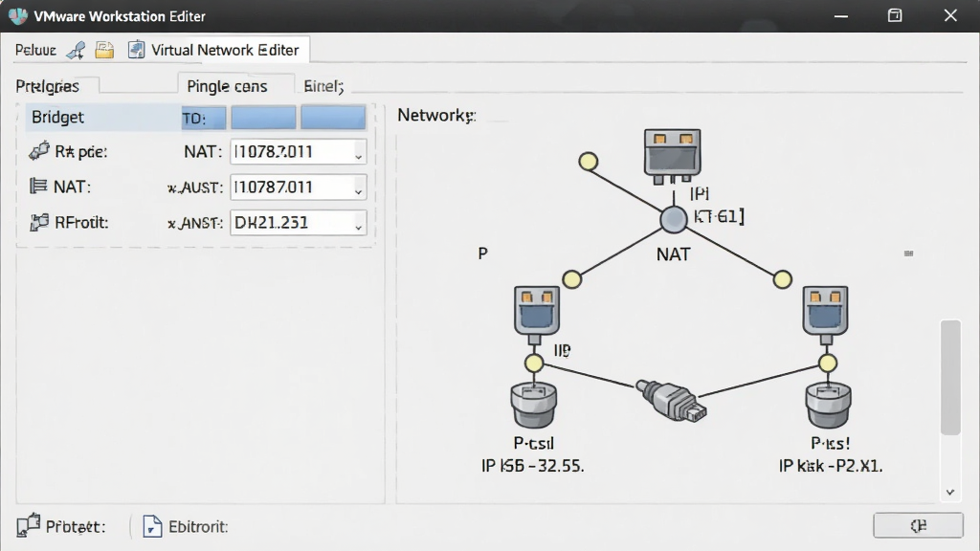
Task: Minimize the VMware Workstation window
Action: [841, 16]
